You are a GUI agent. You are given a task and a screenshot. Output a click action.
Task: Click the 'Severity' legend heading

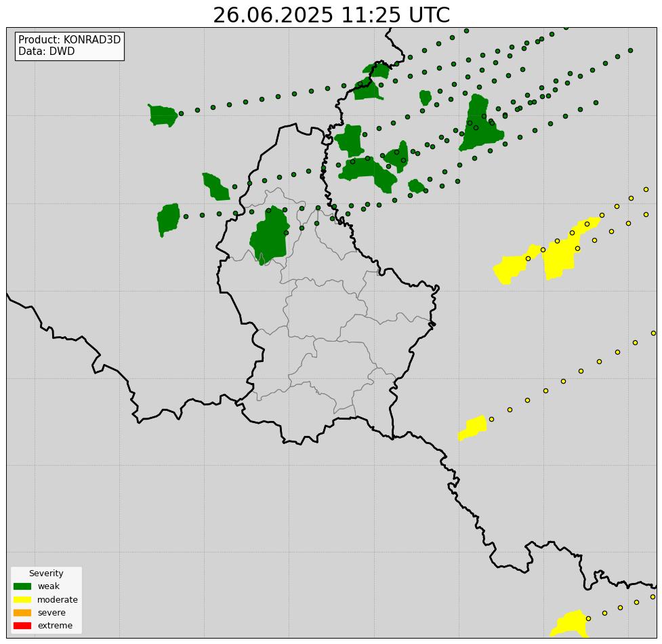click(x=46, y=573)
